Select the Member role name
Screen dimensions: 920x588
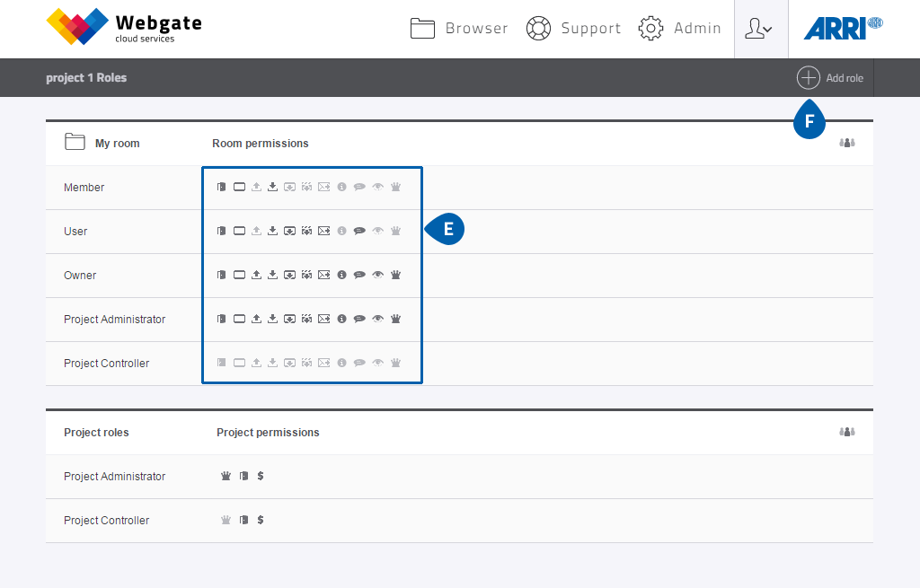84,188
